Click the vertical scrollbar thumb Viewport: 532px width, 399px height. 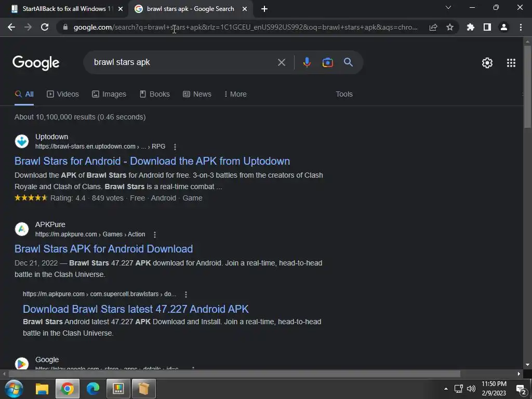point(527,87)
